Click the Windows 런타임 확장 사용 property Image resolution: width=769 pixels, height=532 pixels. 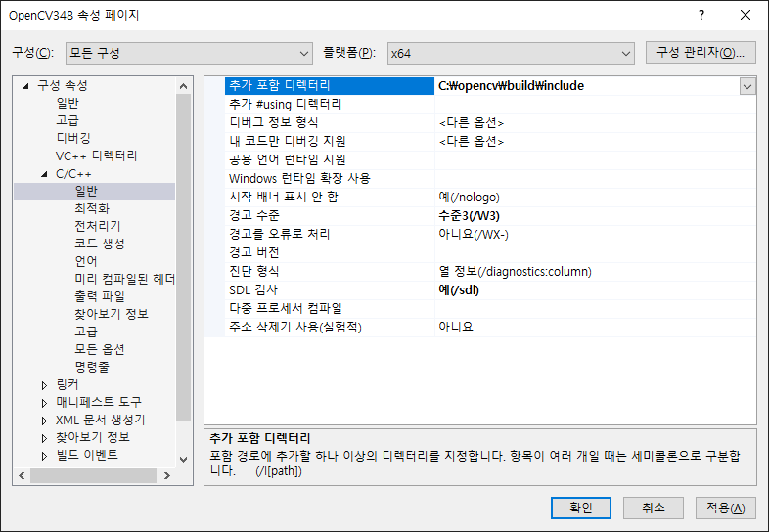tap(330, 179)
